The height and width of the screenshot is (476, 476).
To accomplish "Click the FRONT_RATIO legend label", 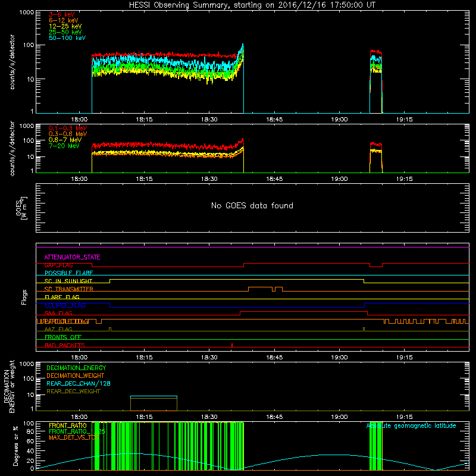I will pos(68,425).
